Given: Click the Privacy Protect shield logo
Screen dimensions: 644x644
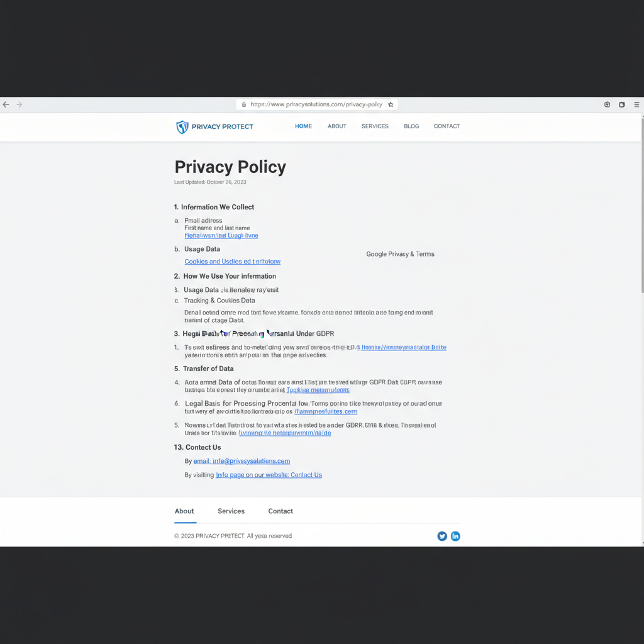Looking at the screenshot, I should coord(183,126).
